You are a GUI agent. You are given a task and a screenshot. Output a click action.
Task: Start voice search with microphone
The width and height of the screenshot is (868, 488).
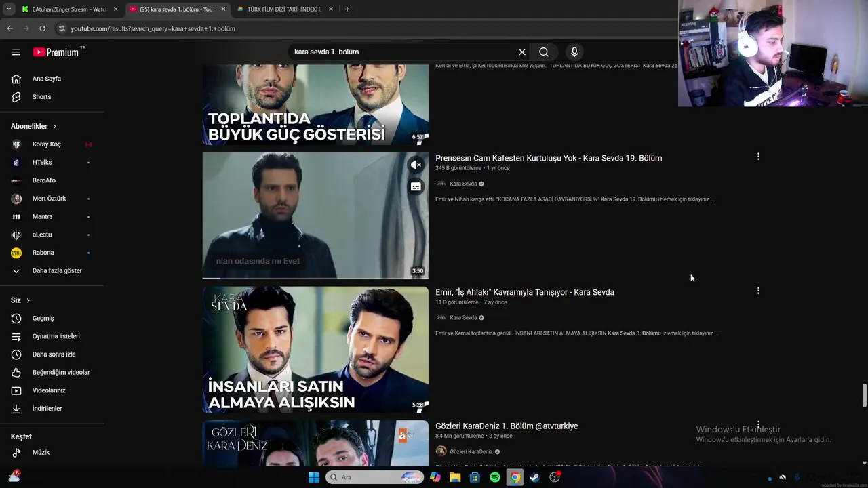(x=574, y=52)
